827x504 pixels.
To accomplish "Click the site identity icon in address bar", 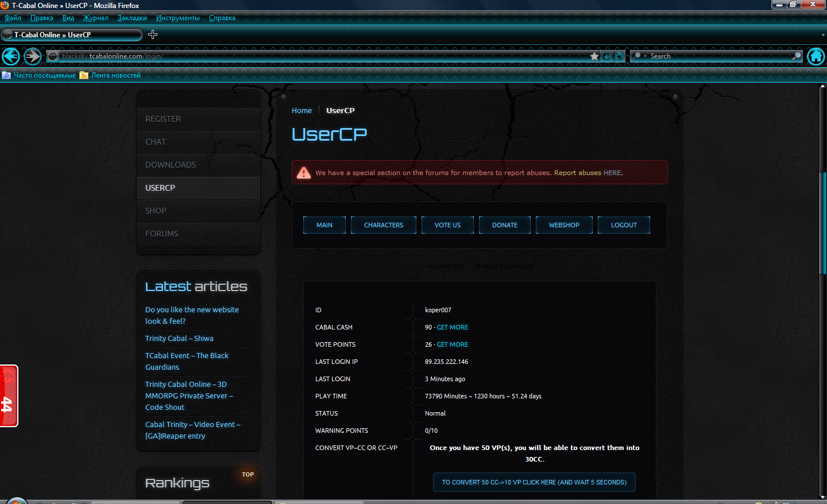I will click(x=53, y=56).
